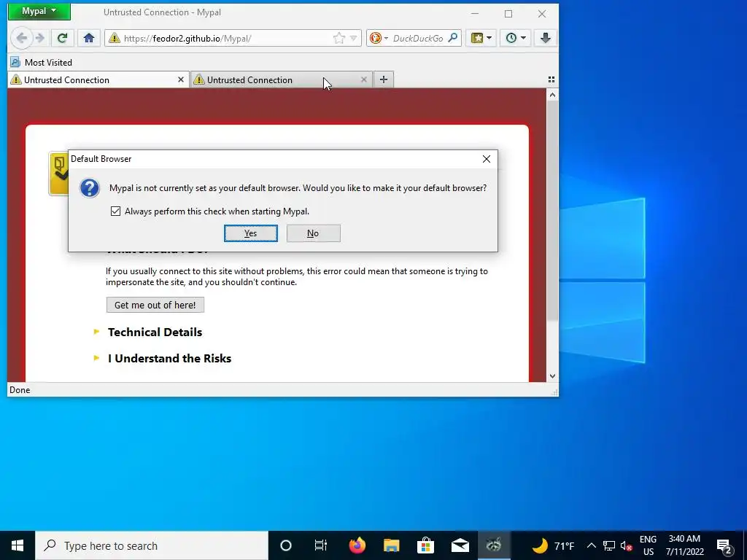Close the Default Browser dialog
This screenshot has width=747, height=560.
click(x=486, y=159)
